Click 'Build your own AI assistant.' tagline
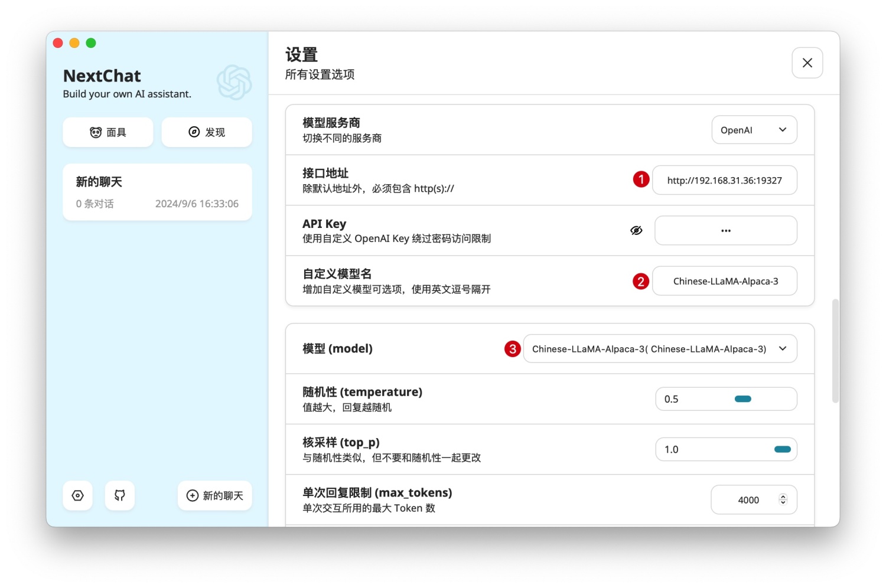 [x=127, y=94]
